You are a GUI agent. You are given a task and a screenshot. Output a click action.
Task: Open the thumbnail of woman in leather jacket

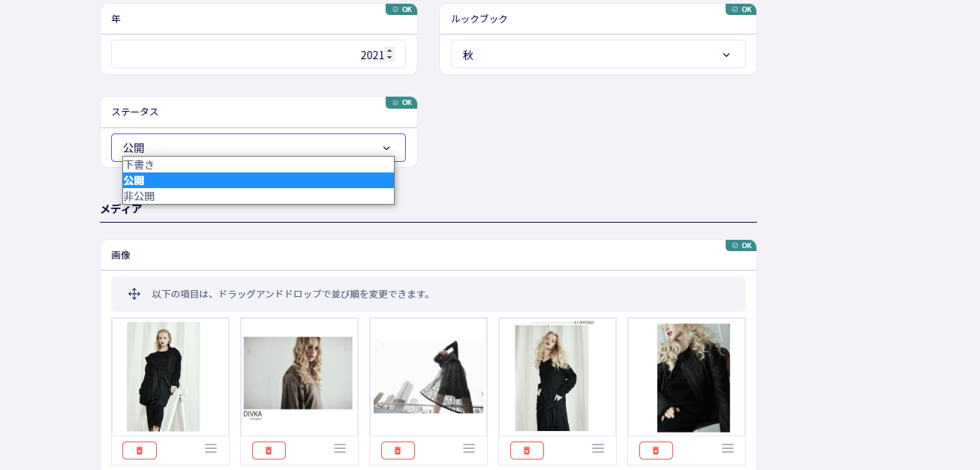point(687,377)
